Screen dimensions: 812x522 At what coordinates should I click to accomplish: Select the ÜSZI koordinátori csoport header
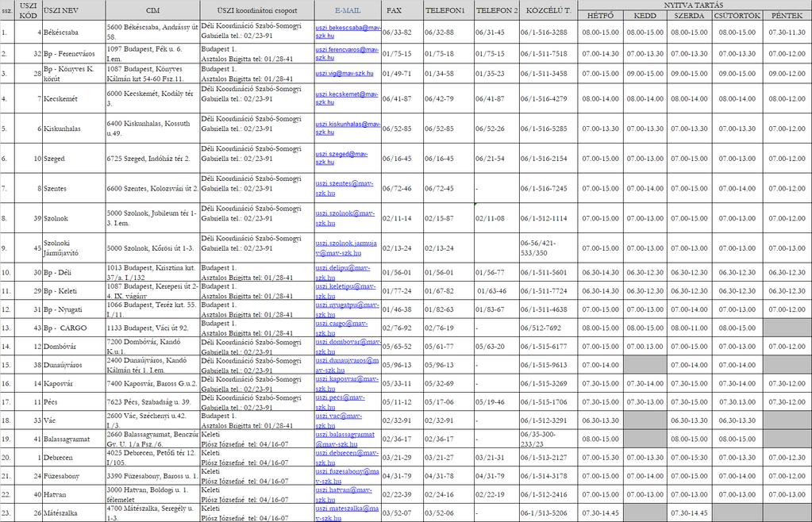coord(257,10)
